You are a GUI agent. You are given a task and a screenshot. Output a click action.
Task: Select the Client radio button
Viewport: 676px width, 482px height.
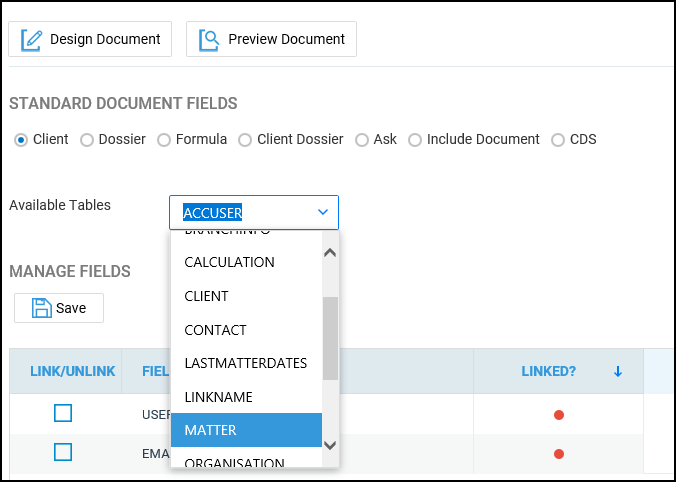pos(21,140)
